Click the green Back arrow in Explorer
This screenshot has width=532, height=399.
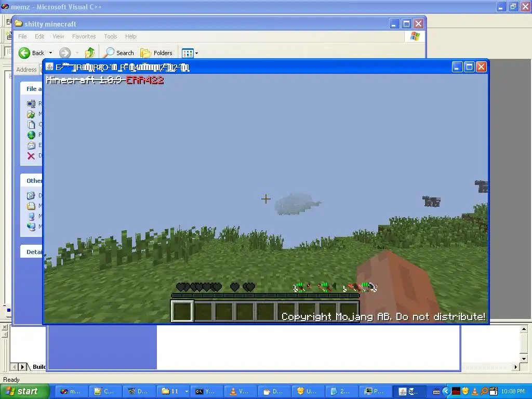pos(24,53)
